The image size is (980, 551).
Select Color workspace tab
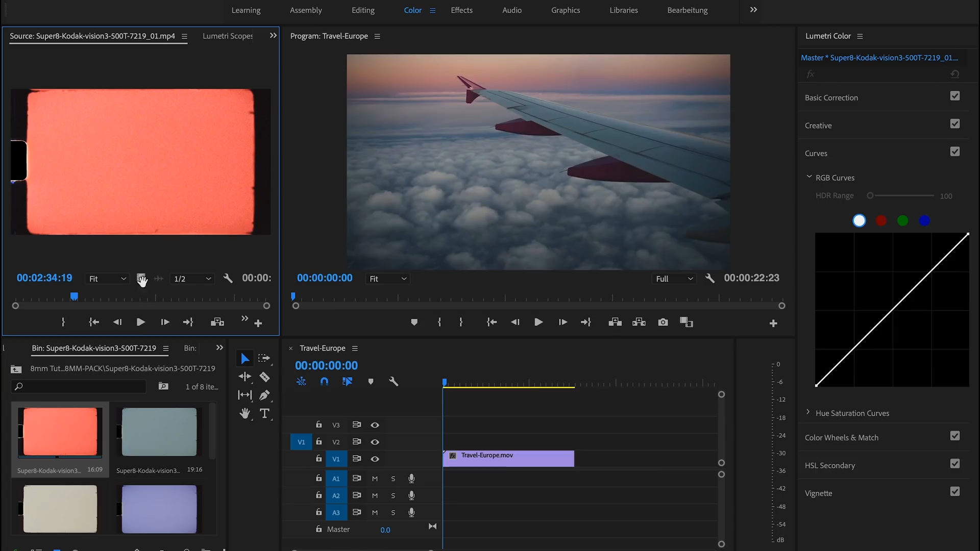point(412,9)
